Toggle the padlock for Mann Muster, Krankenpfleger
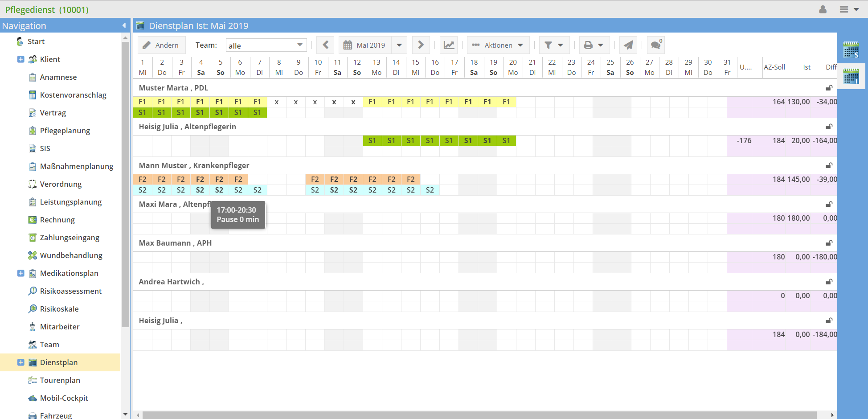 pos(829,165)
